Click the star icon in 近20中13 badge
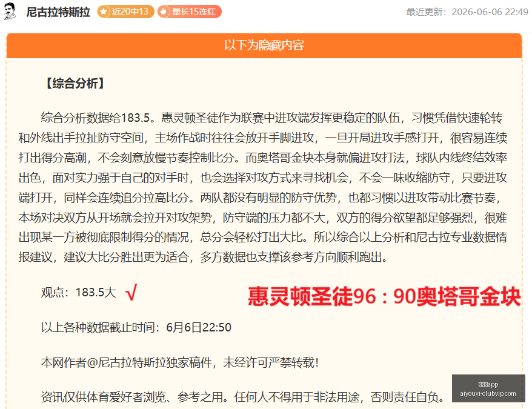The image size is (532, 409). click(104, 12)
